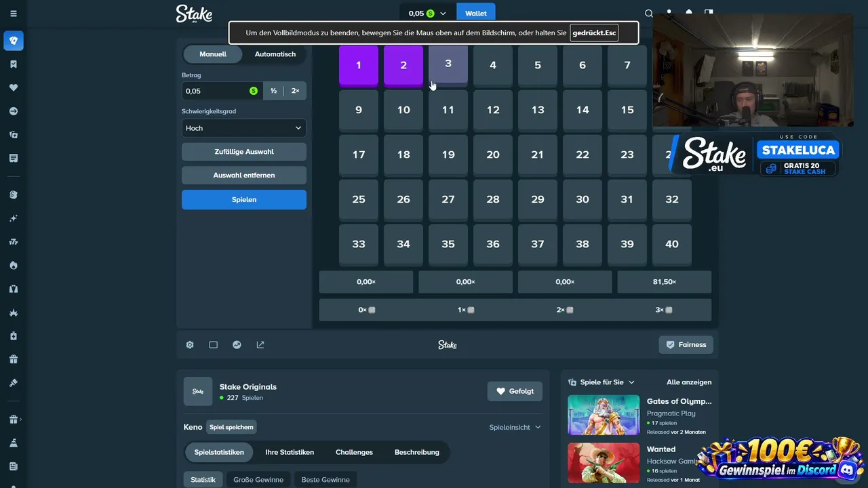Screen dimensions: 868x488
Task: Open the Ihre Statistiken tab
Action: 290,452
